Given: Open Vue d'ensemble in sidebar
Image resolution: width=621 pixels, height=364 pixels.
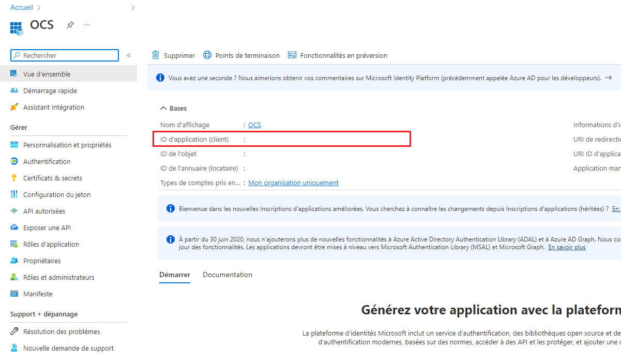Looking at the screenshot, I should (68, 74).
